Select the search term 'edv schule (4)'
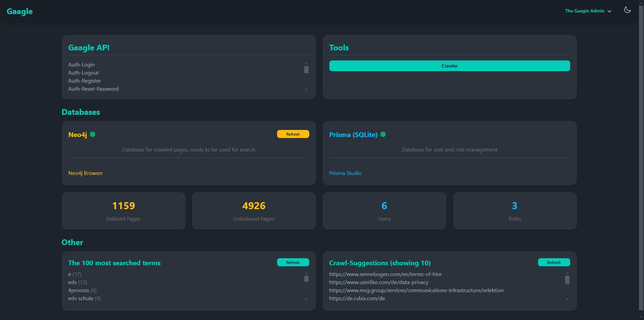Screen dimensions: 644x320 [85, 298]
